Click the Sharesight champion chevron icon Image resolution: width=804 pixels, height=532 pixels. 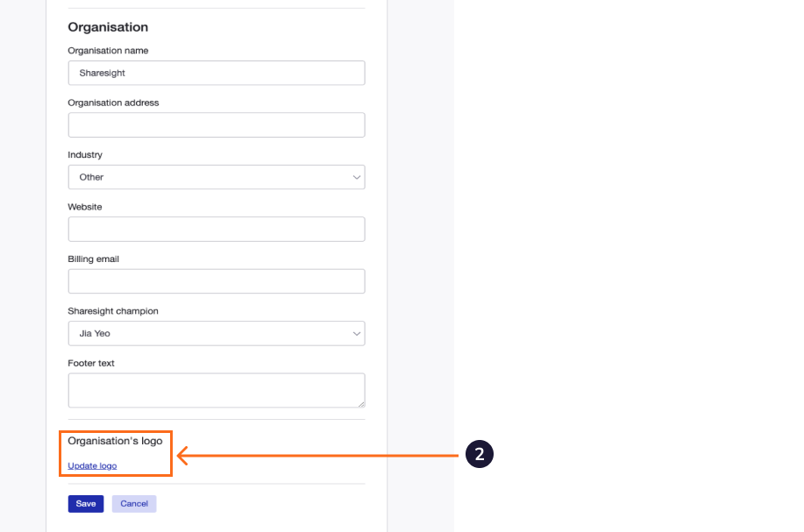pyautogui.click(x=356, y=333)
